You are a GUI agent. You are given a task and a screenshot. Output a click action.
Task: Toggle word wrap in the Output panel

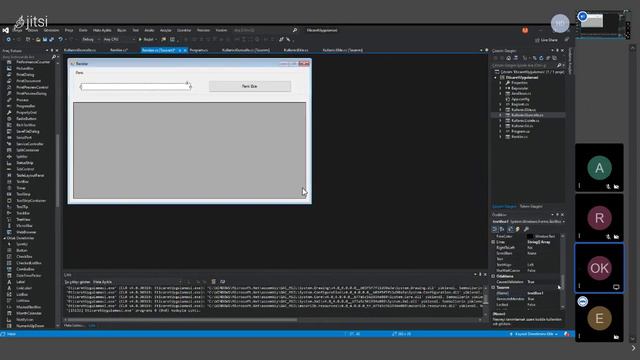pyautogui.click(x=222, y=282)
